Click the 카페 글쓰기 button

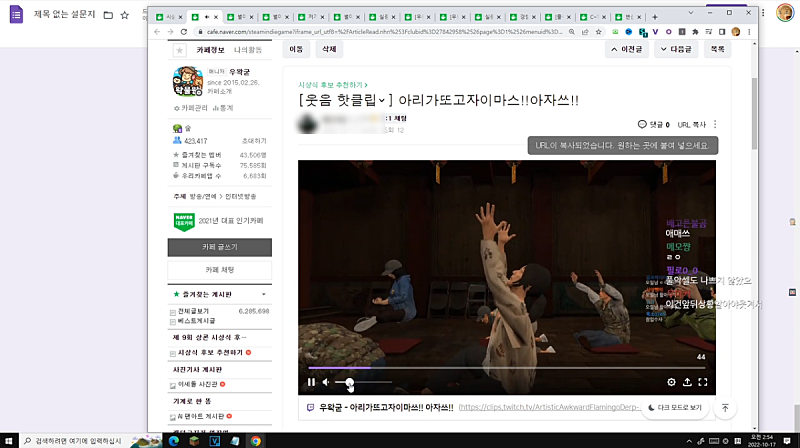219,246
